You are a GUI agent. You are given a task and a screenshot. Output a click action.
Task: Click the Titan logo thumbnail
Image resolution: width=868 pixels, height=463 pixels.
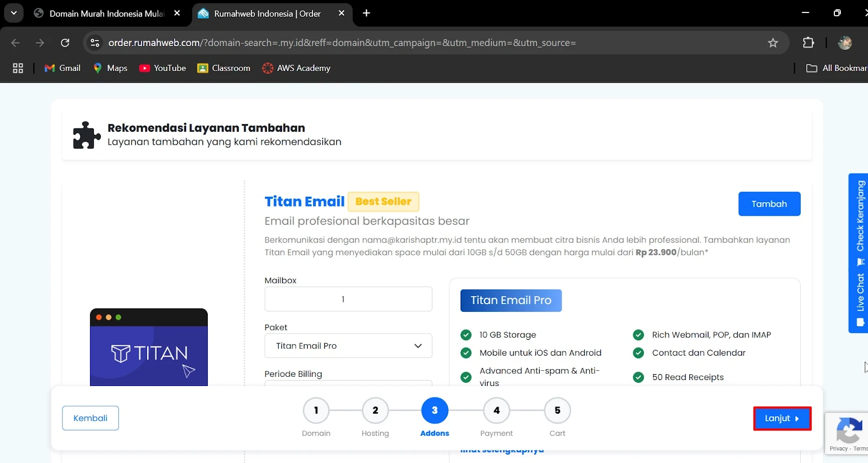point(149,348)
